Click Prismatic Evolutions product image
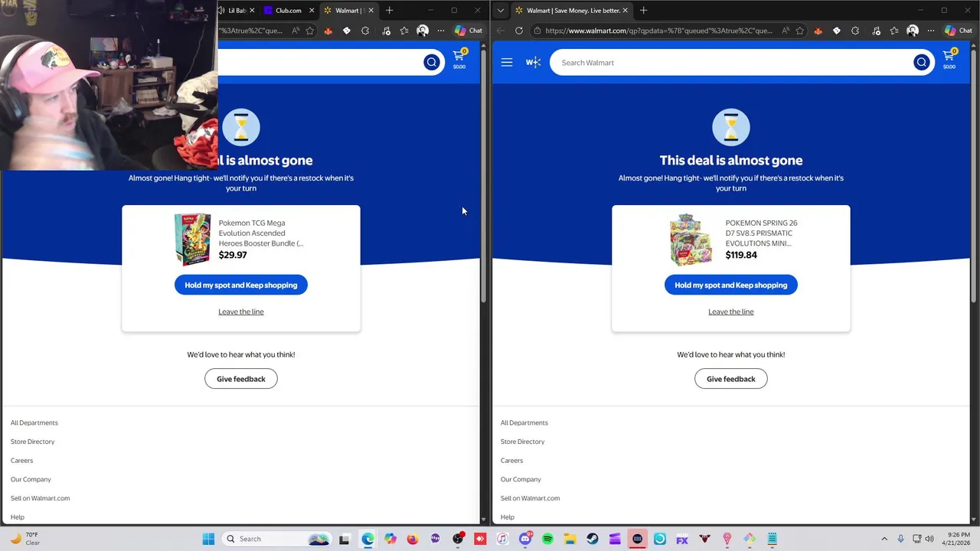 pos(691,239)
